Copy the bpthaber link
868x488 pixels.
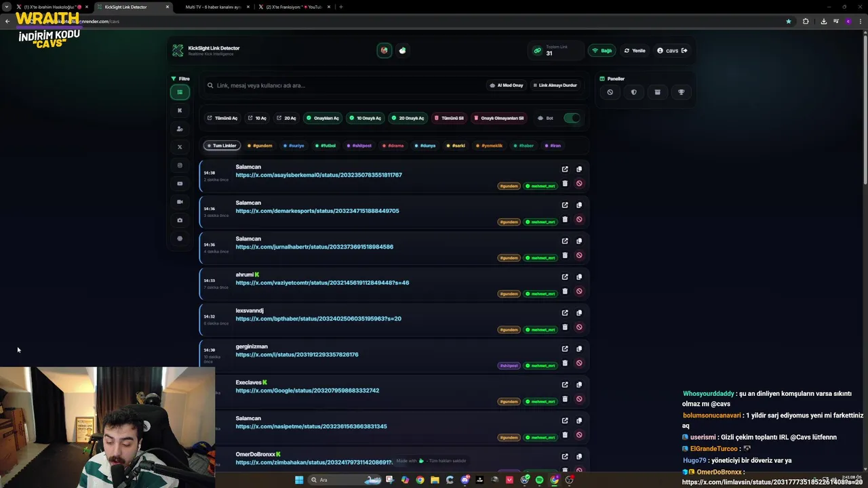point(579,312)
